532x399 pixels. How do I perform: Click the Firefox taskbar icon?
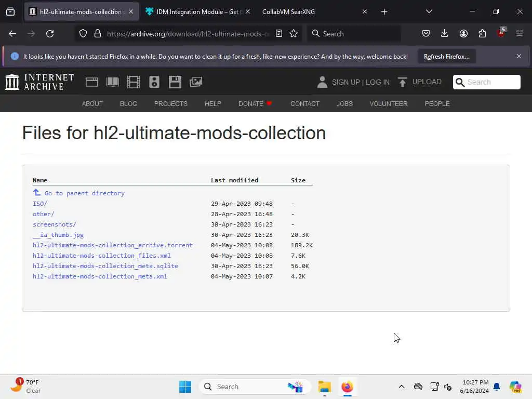coord(347,387)
